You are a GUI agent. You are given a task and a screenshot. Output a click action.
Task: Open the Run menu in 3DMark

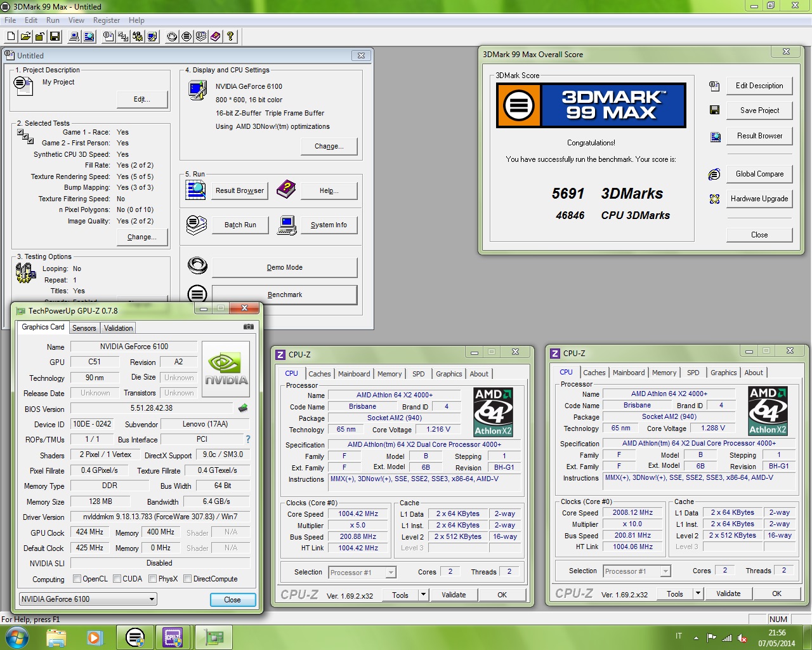click(x=53, y=20)
